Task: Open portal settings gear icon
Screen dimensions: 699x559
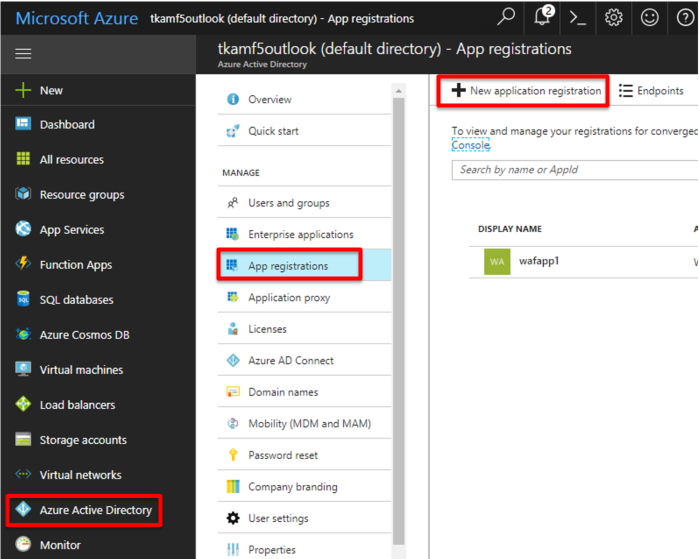Action: pyautogui.click(x=613, y=18)
